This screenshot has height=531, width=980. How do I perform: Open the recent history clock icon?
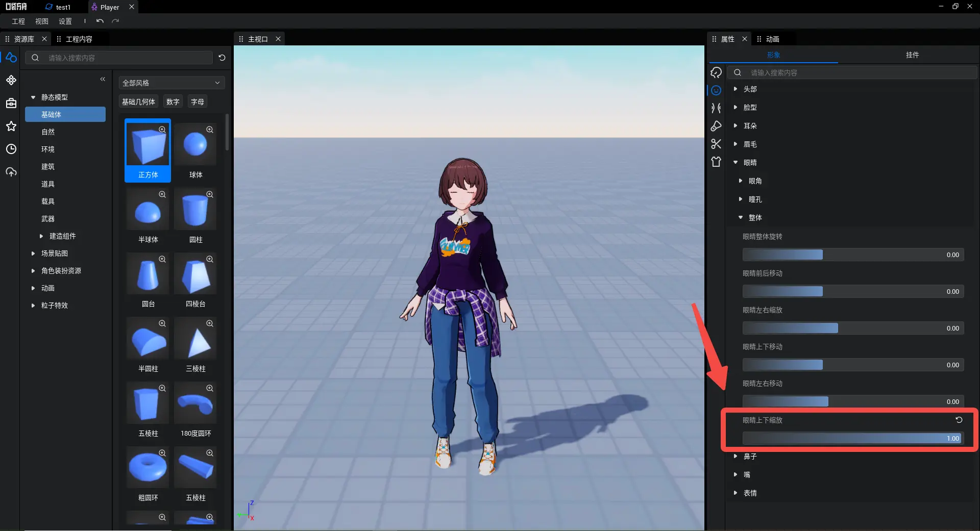coord(11,149)
